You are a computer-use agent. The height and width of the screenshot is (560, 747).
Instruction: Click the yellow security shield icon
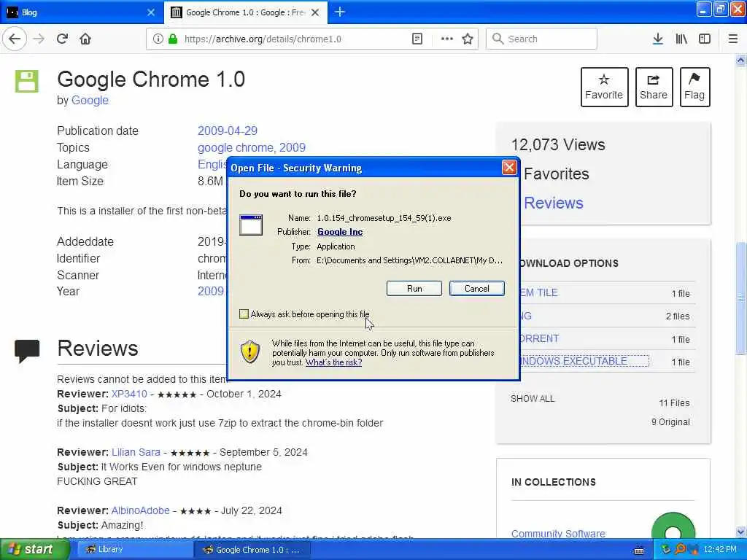[x=250, y=352]
